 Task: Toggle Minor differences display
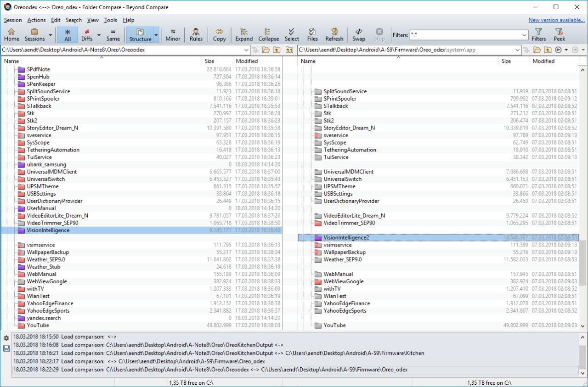click(173, 35)
